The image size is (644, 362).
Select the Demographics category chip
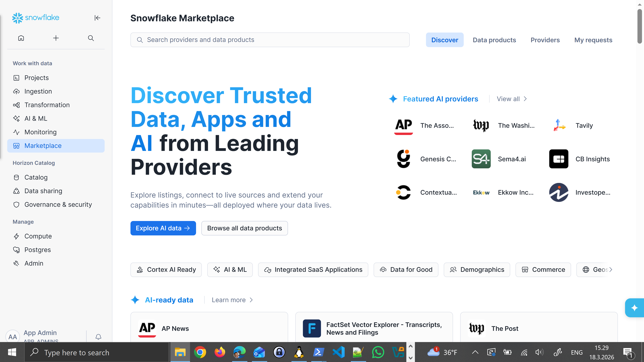(x=477, y=269)
